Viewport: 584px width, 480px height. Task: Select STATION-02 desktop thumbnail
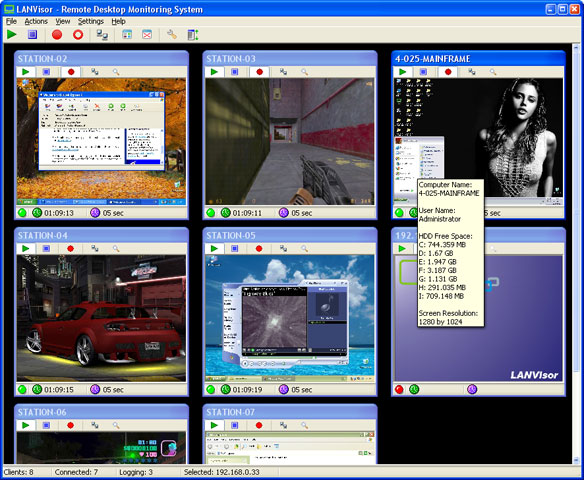click(x=101, y=142)
